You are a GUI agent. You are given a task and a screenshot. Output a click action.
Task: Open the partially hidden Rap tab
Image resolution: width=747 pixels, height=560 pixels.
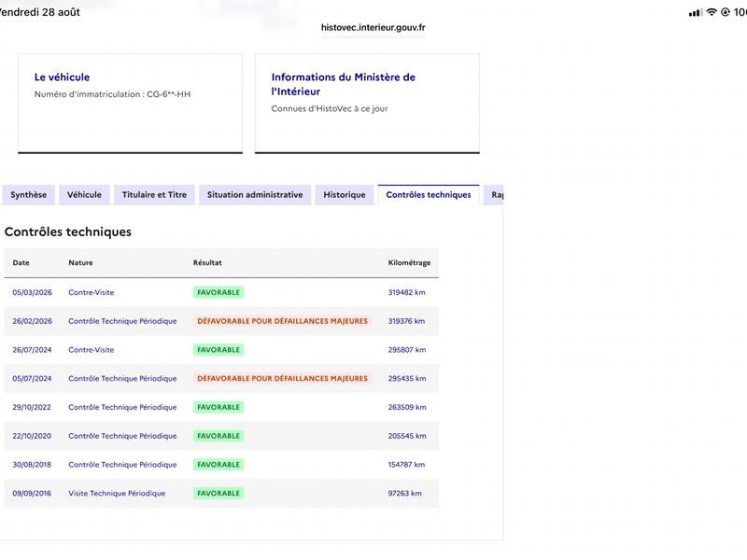(x=494, y=195)
